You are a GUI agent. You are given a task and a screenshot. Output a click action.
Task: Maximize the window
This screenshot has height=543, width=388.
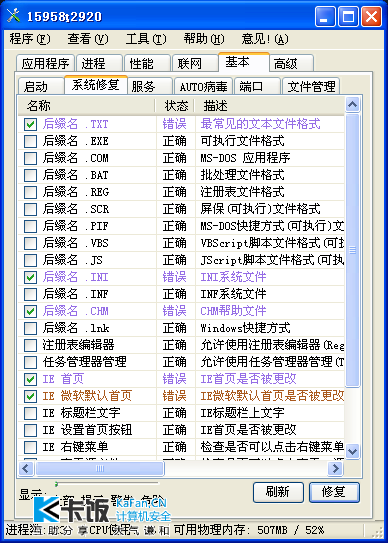click(x=348, y=16)
